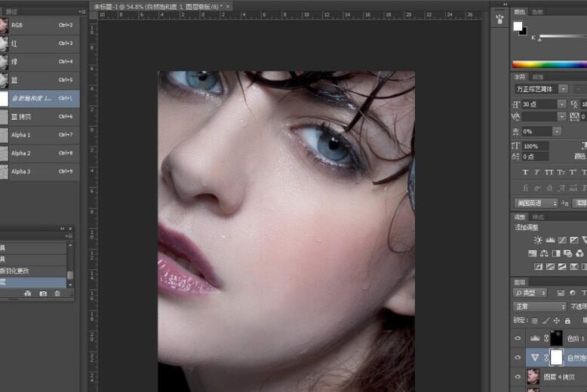
Task: Click the lock position (move) icon in Layers
Action: tap(556, 320)
